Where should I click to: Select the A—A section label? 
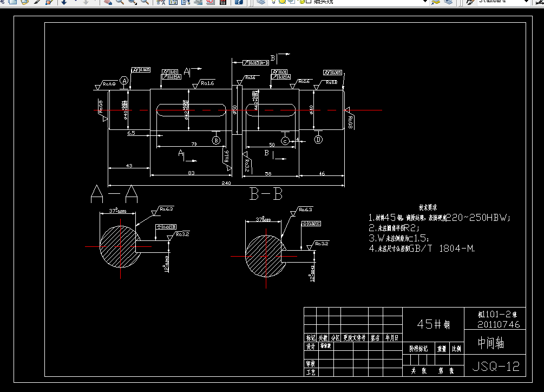pyautogui.click(x=114, y=194)
